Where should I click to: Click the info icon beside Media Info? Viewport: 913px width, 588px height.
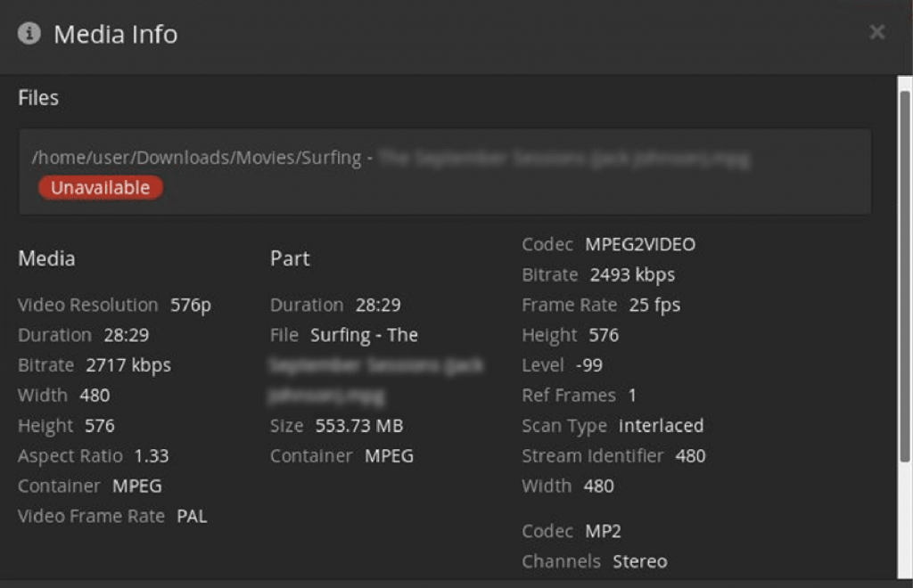coord(29,34)
